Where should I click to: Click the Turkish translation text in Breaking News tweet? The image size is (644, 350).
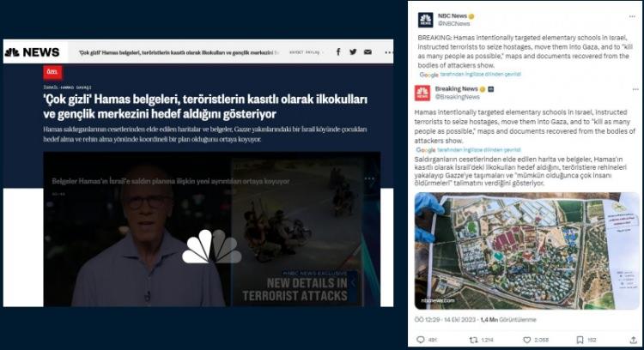(521, 171)
